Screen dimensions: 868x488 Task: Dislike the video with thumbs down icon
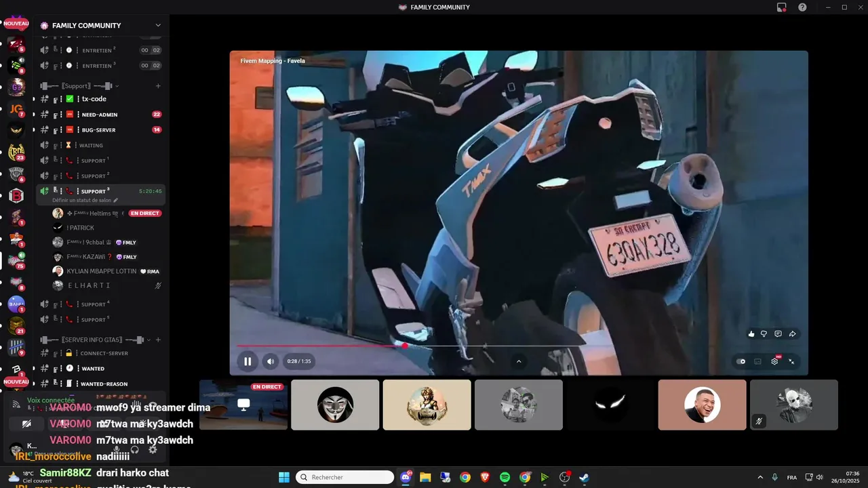point(764,333)
